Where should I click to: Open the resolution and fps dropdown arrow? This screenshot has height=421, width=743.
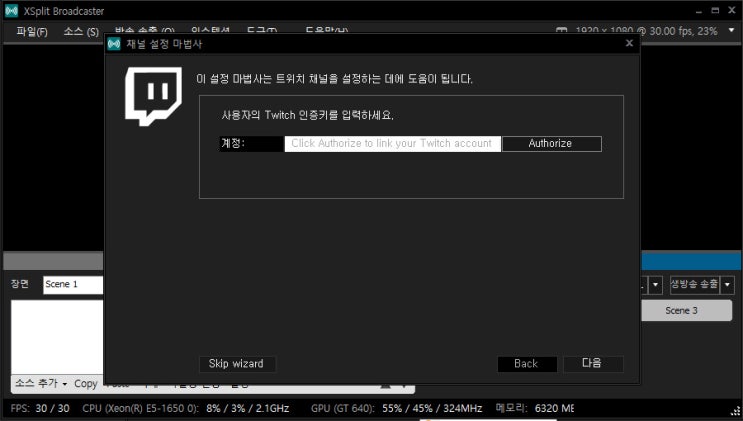(732, 30)
